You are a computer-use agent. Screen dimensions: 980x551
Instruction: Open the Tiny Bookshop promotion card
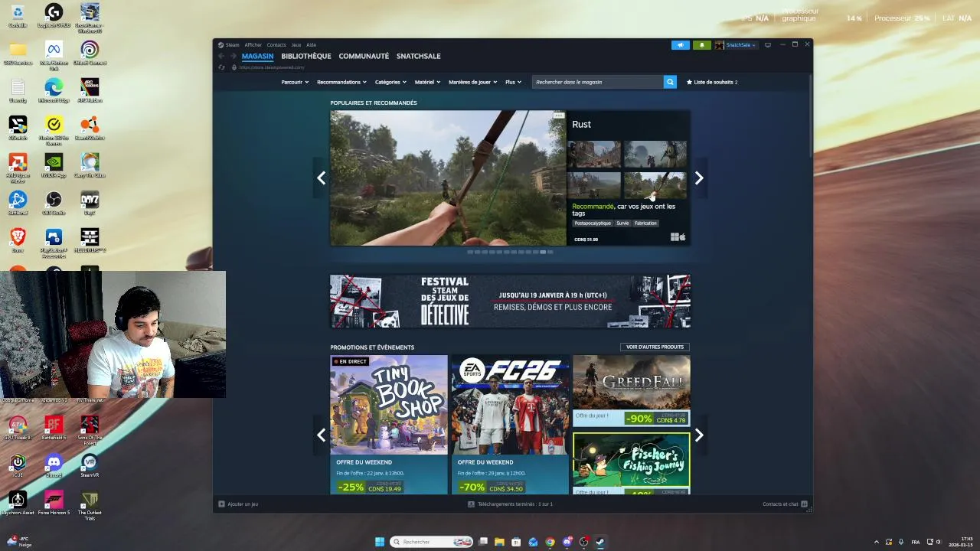click(x=389, y=425)
